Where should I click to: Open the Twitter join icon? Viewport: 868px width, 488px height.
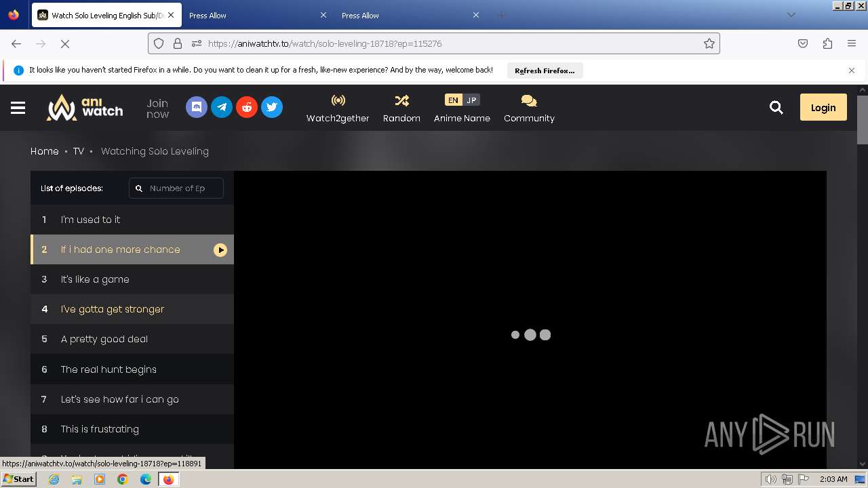tap(272, 107)
